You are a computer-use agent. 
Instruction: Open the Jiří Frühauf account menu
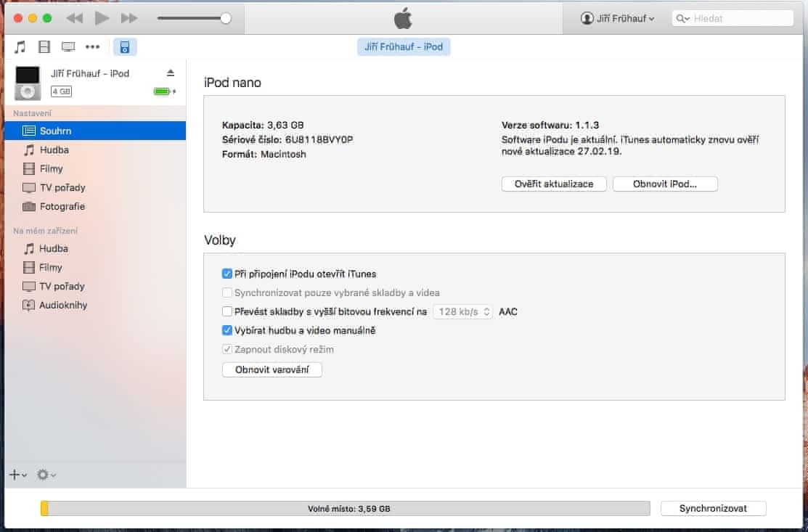tap(617, 19)
